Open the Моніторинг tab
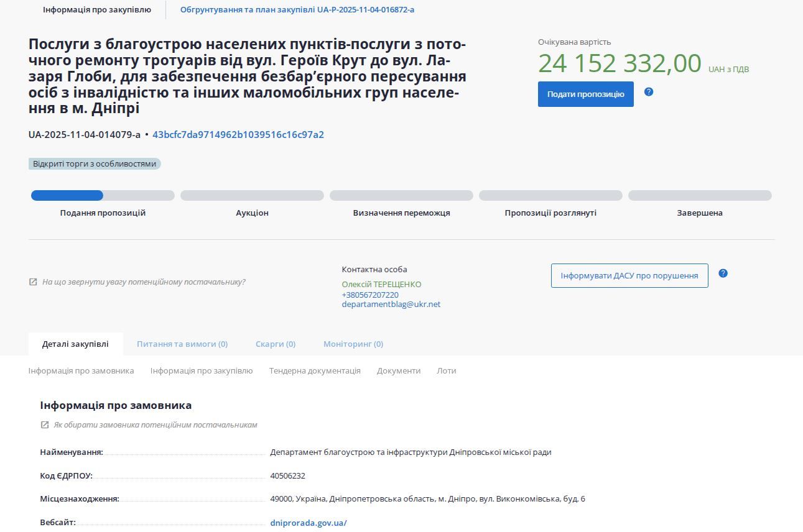 (x=353, y=344)
